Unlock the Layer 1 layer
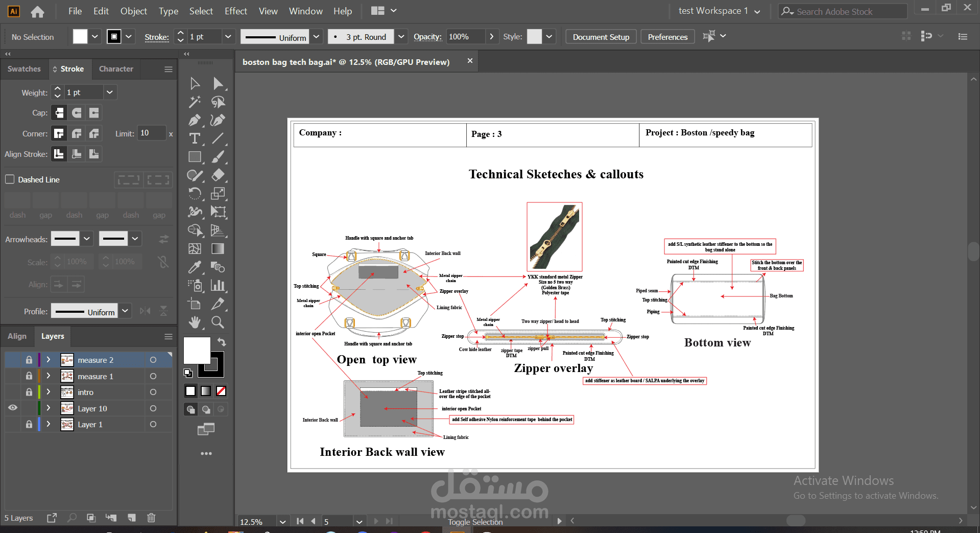The height and width of the screenshot is (533, 980). click(29, 424)
